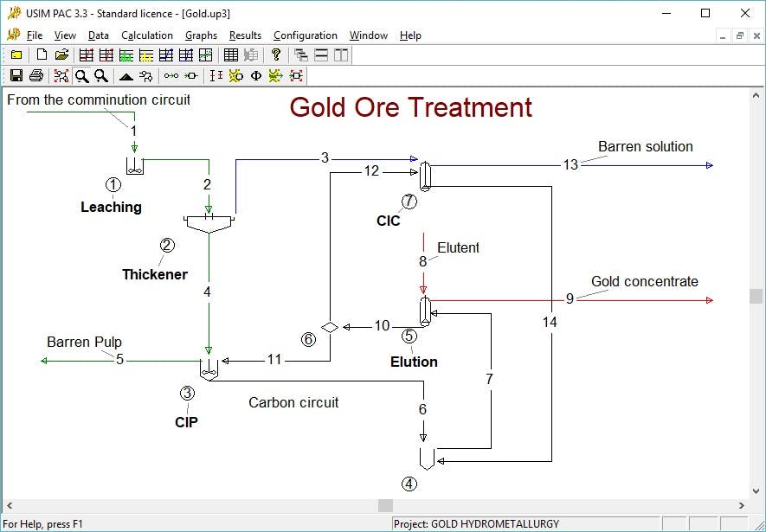Click the second blue table icon
Screen dimensions: 766x532
pos(185,55)
